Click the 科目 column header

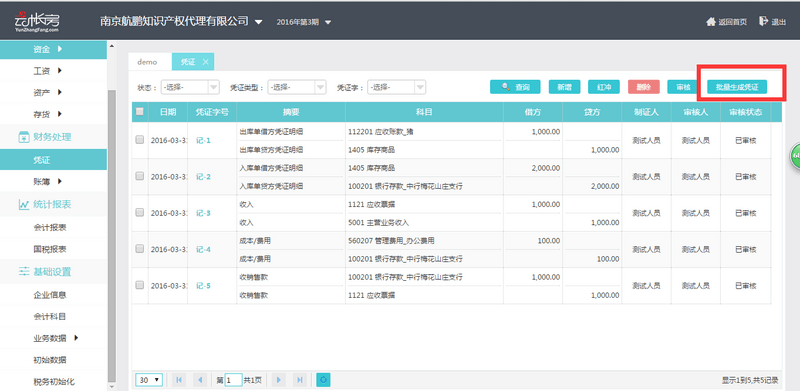click(424, 112)
